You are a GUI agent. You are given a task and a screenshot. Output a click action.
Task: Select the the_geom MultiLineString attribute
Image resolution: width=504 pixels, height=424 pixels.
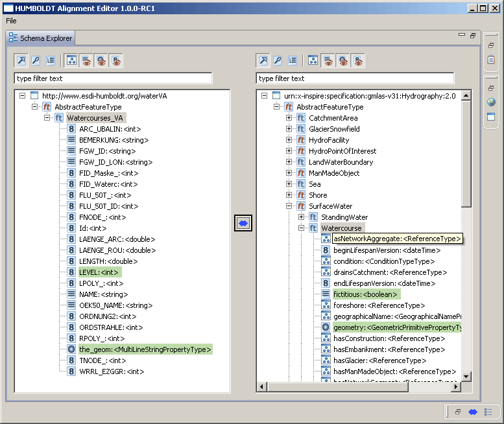click(145, 349)
